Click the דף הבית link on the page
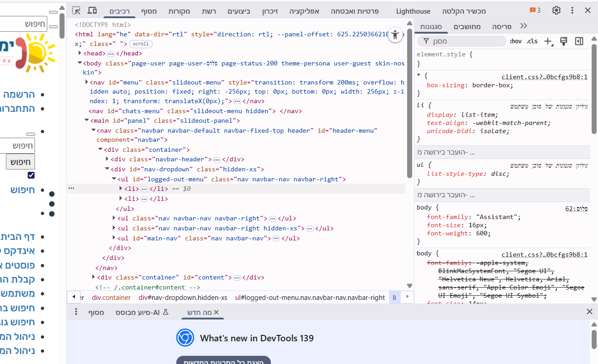This screenshot has height=364, width=598. (18, 237)
